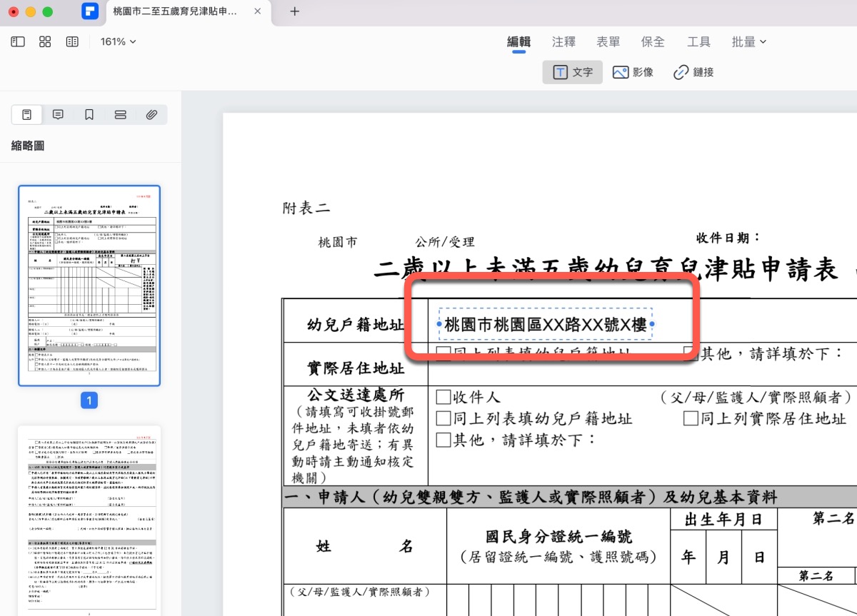
Task: Click the PDF app logo icon
Action: click(x=89, y=11)
